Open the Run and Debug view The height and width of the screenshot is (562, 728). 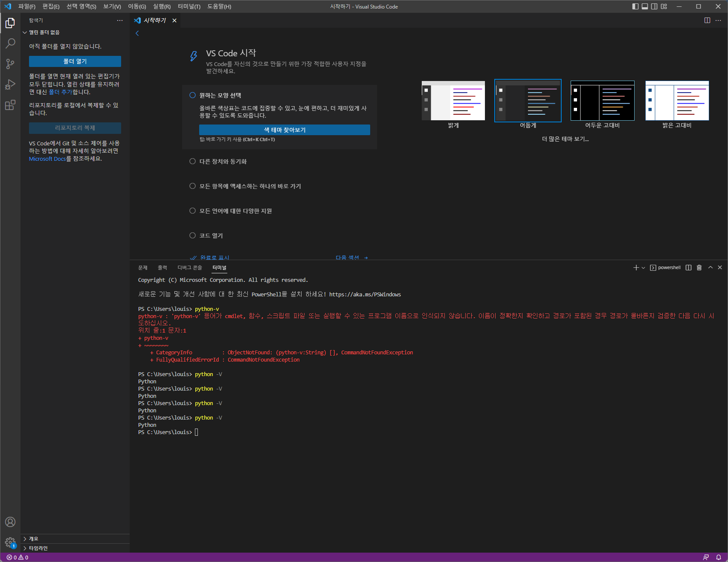click(x=10, y=84)
